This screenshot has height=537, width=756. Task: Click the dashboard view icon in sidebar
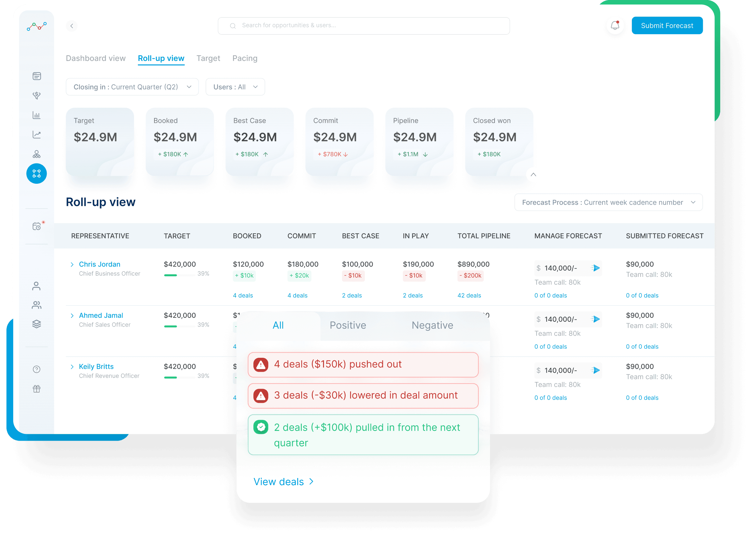coord(37,75)
